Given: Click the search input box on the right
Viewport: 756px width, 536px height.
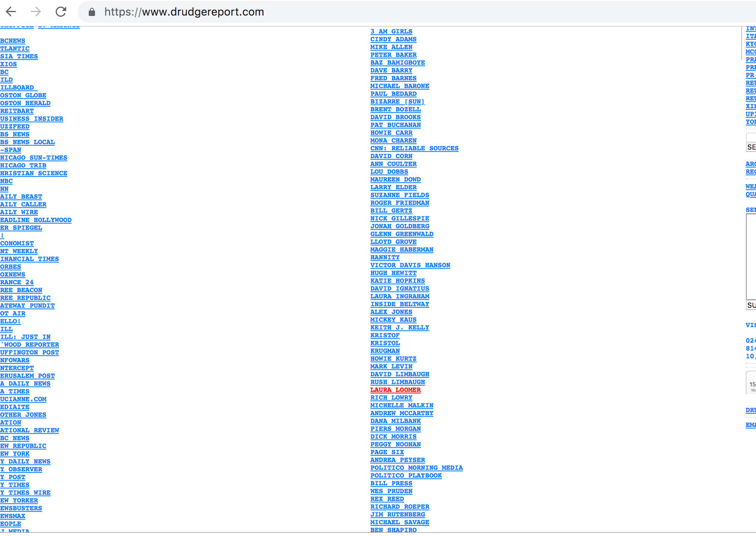Looking at the screenshot, I should [751, 137].
